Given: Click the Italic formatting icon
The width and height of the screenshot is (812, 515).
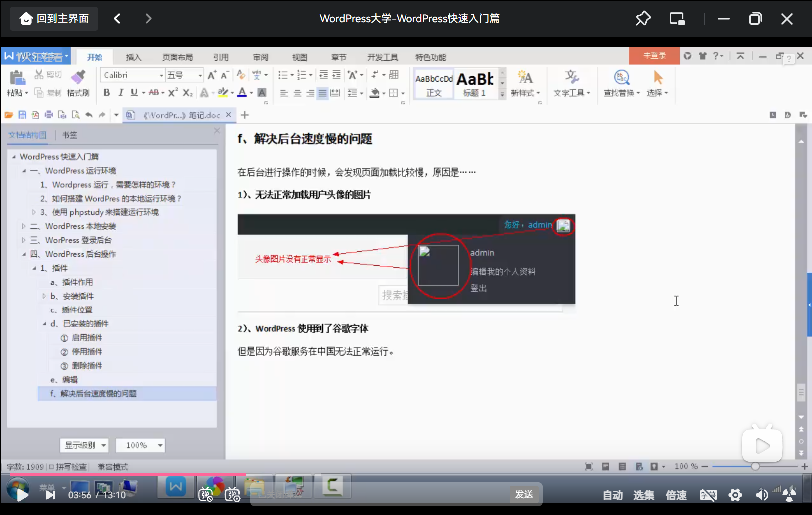Looking at the screenshot, I should click(120, 93).
